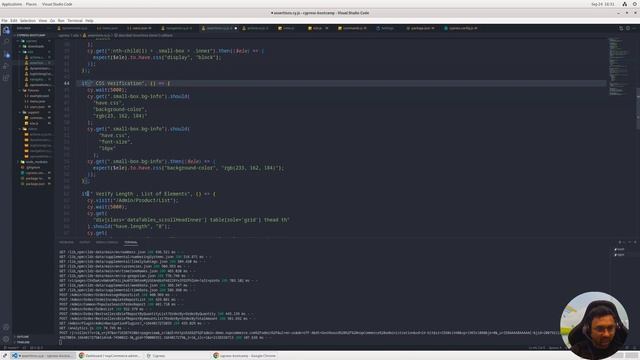Open Applications menu in top bar
640x360 pixels.
(11, 4)
